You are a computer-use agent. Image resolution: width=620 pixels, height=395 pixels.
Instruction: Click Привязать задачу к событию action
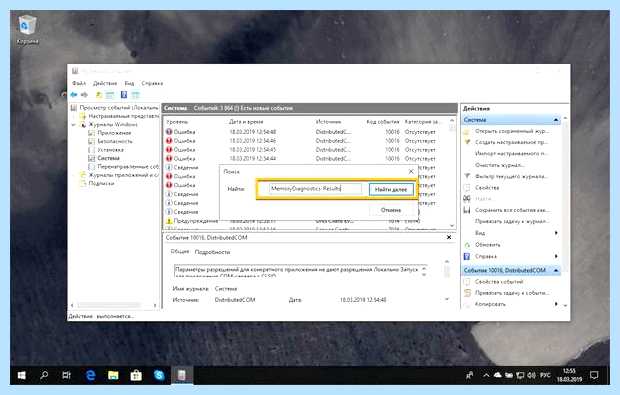(512, 293)
